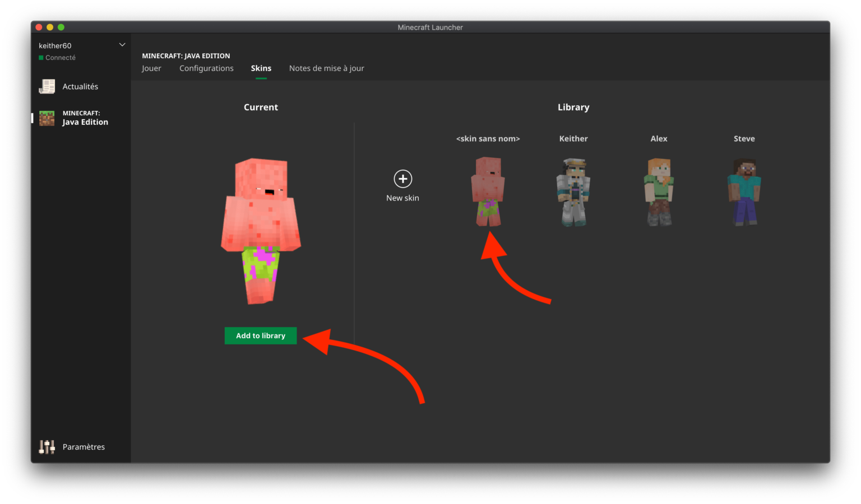Open the keither60 profile switcher

click(54, 45)
